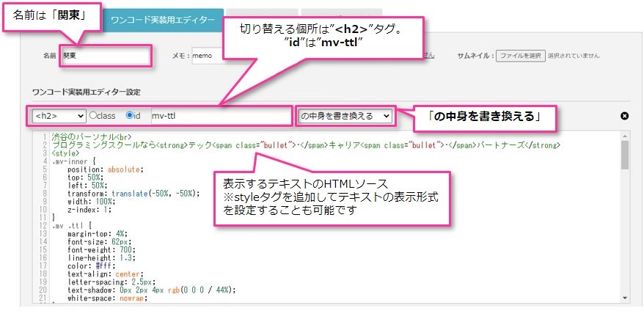
Task: Click the <style> tag on line 3
Action: [x=66, y=153]
